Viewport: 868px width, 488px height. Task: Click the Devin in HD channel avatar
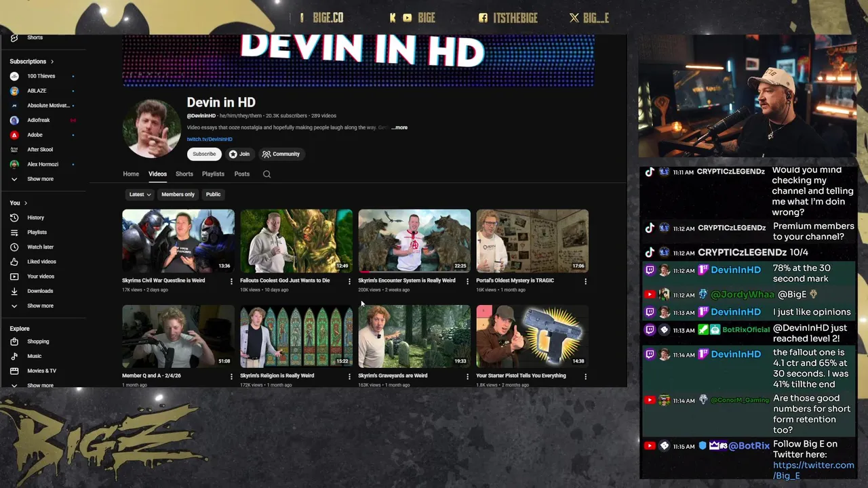151,128
